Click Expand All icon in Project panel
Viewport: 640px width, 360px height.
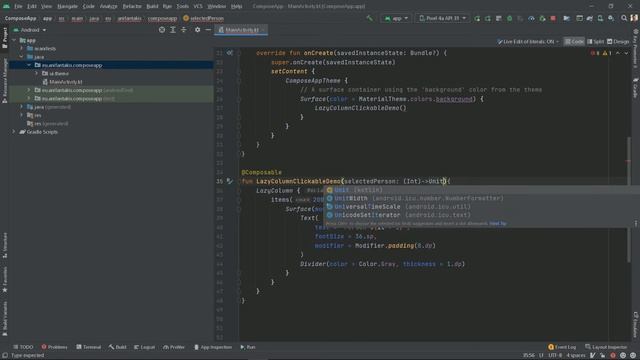click(173, 30)
